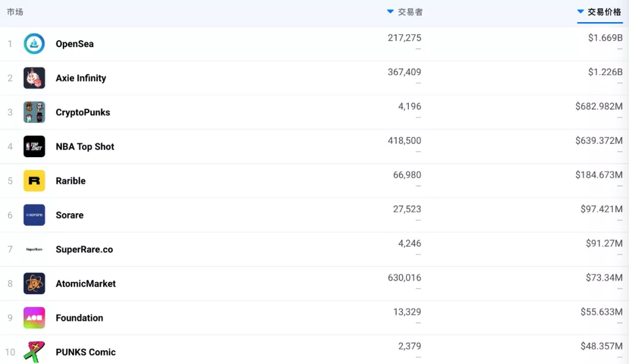Click the Axie Infinity logo icon
629x364 pixels.
[x=34, y=78]
